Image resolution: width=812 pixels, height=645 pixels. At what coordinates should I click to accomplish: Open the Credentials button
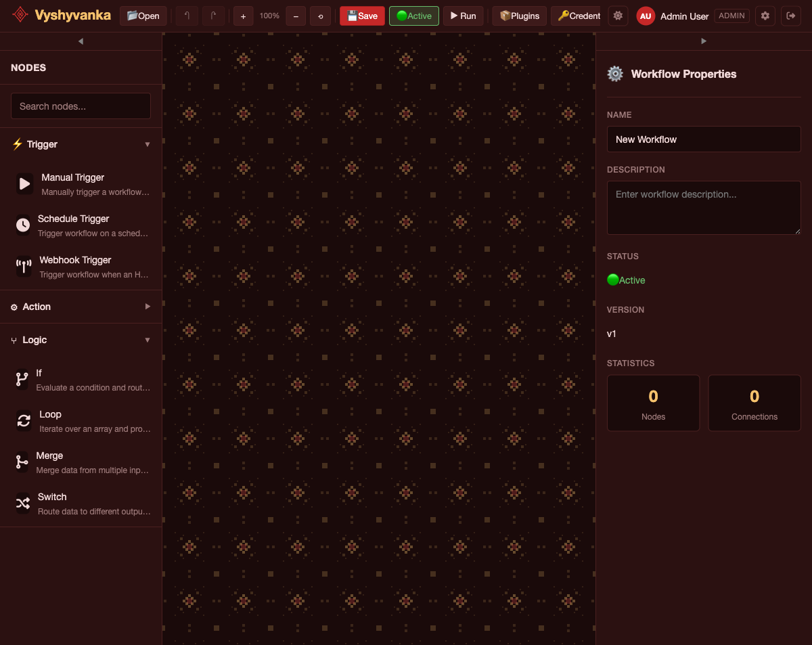click(x=576, y=16)
